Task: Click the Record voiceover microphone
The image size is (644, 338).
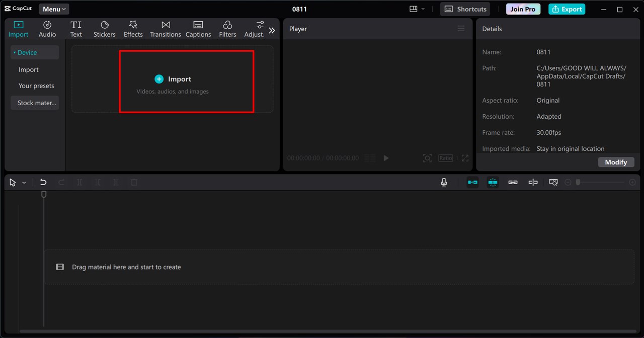Action: coord(444,183)
